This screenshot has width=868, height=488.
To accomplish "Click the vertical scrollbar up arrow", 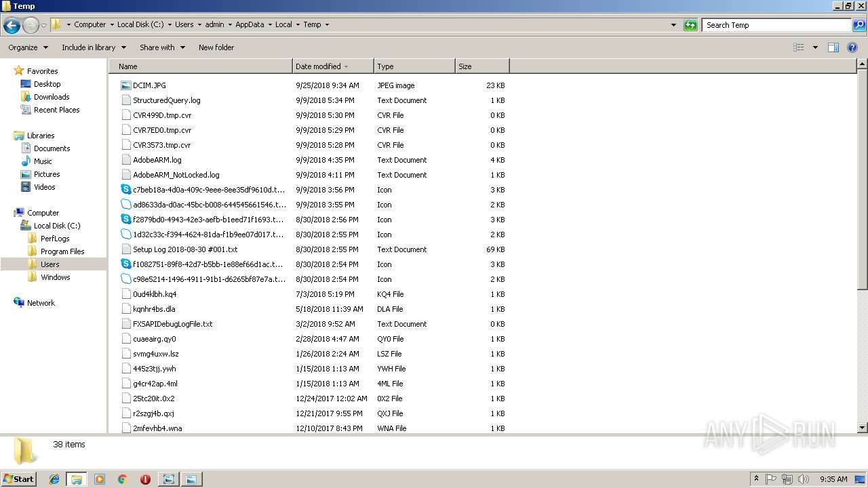I will (x=862, y=64).
